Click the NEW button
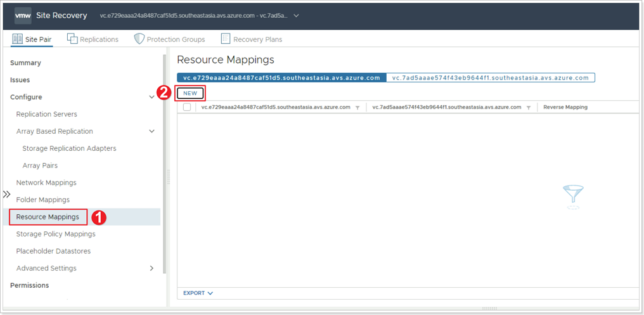This screenshot has width=644, height=315. 190,93
